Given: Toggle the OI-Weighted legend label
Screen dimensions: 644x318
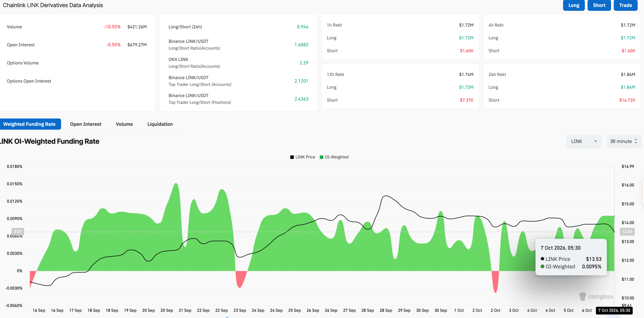Looking at the screenshot, I should point(336,157).
